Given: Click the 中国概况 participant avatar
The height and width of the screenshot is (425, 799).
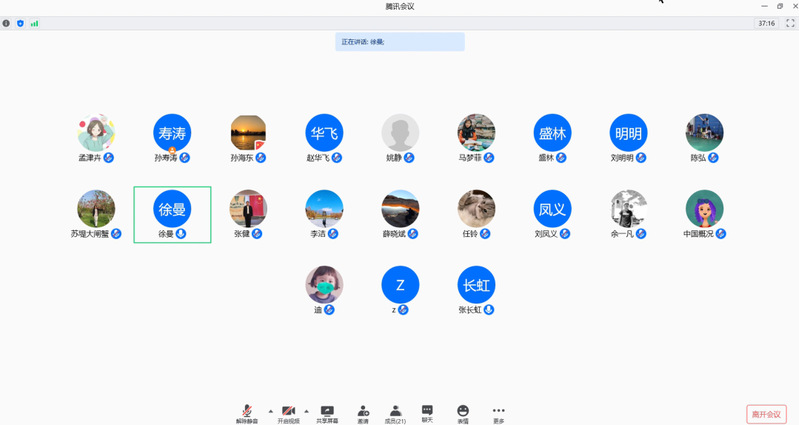Looking at the screenshot, I should point(704,209).
